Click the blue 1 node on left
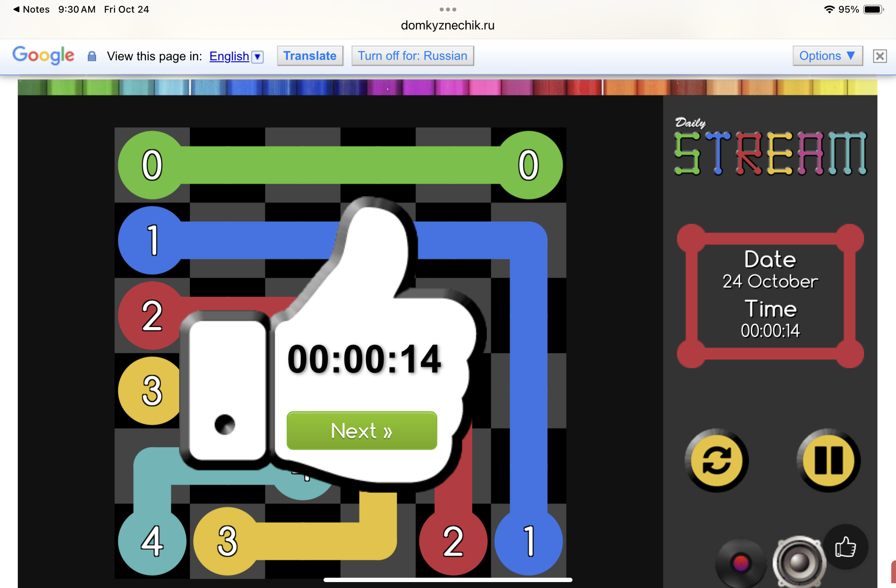Screen dimensions: 896x588 pyautogui.click(x=152, y=240)
